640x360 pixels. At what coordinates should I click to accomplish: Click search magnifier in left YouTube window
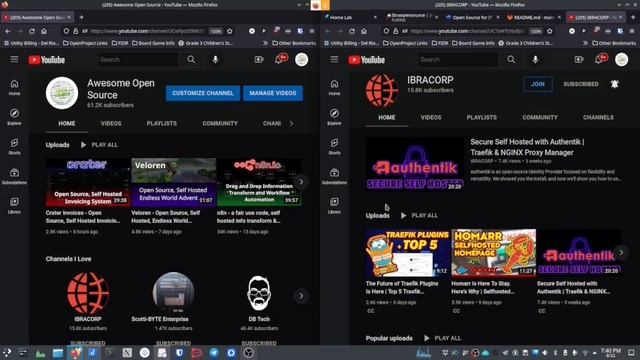point(191,60)
